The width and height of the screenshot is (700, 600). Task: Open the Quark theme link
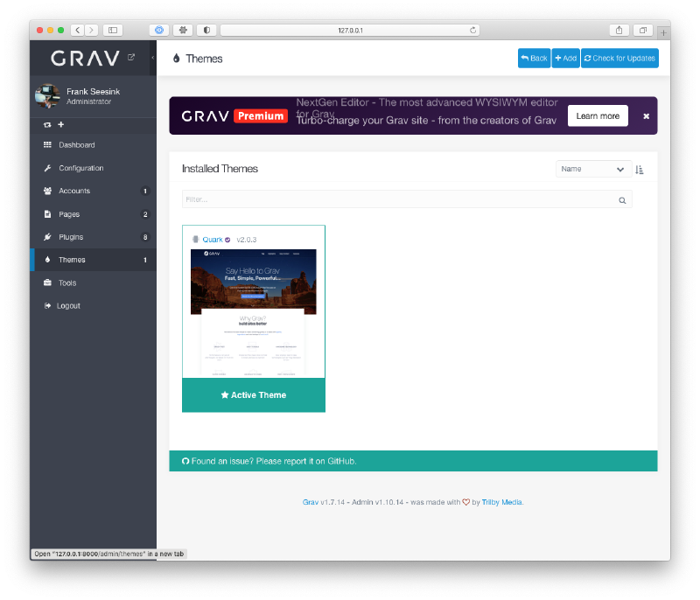pos(213,239)
